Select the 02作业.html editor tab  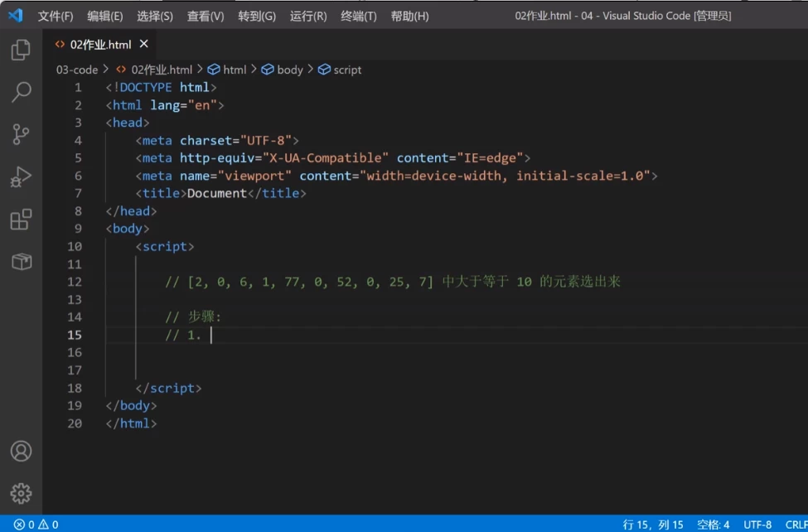[95, 44]
